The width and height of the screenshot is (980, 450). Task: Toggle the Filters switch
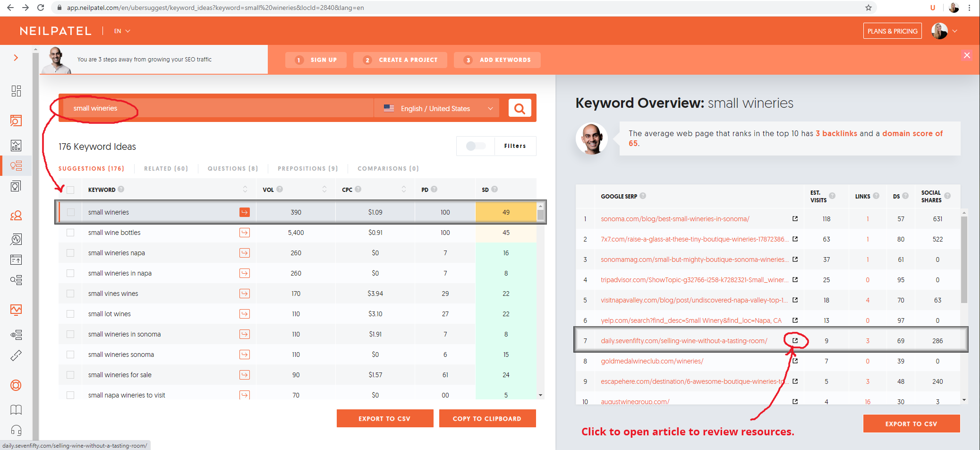[475, 146]
